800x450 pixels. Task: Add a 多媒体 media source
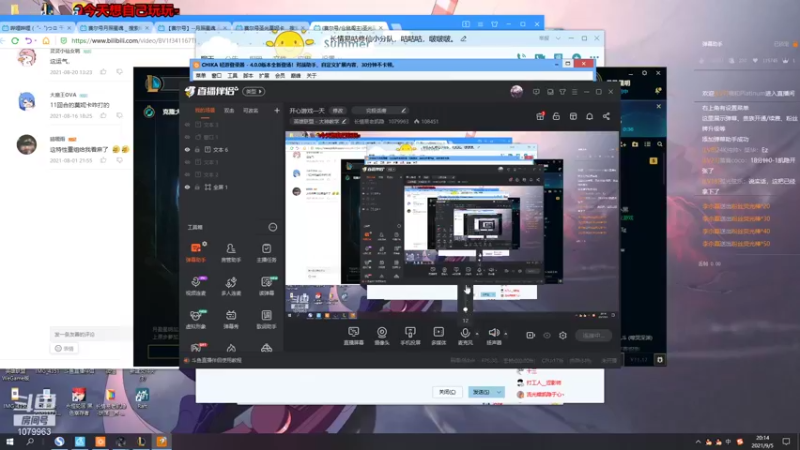[x=439, y=336]
